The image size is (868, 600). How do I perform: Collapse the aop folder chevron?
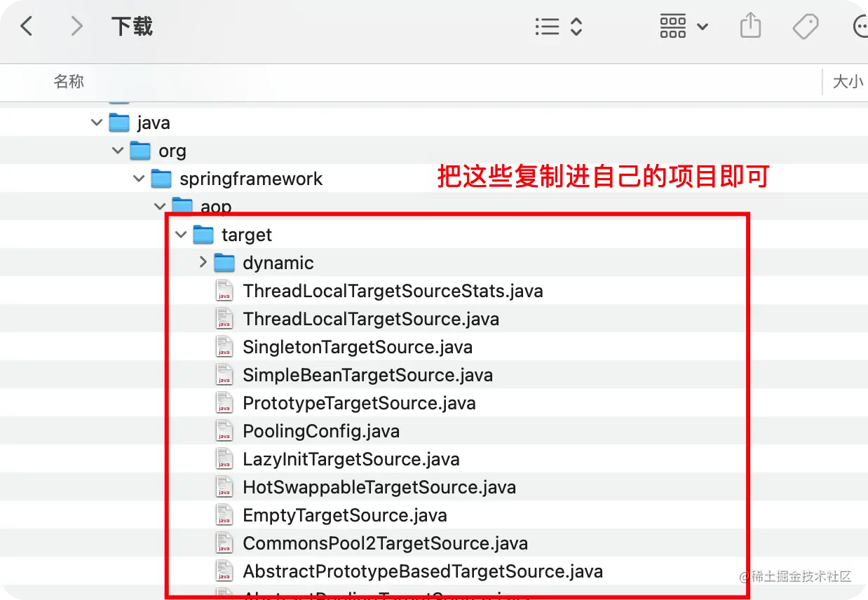(x=160, y=207)
